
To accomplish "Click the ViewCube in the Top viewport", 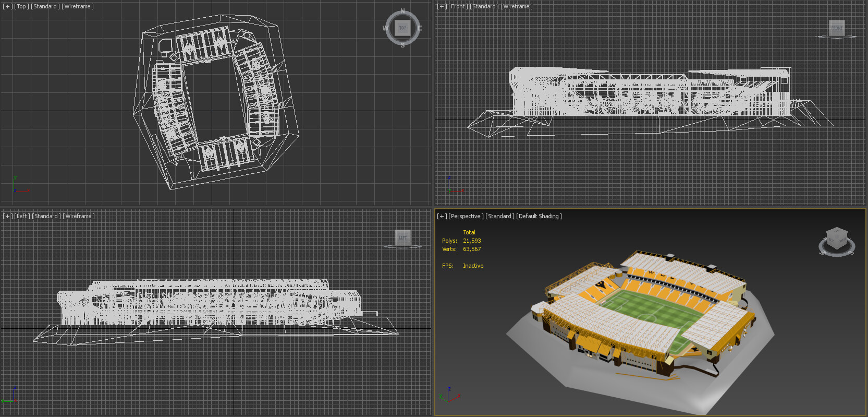I will [402, 28].
